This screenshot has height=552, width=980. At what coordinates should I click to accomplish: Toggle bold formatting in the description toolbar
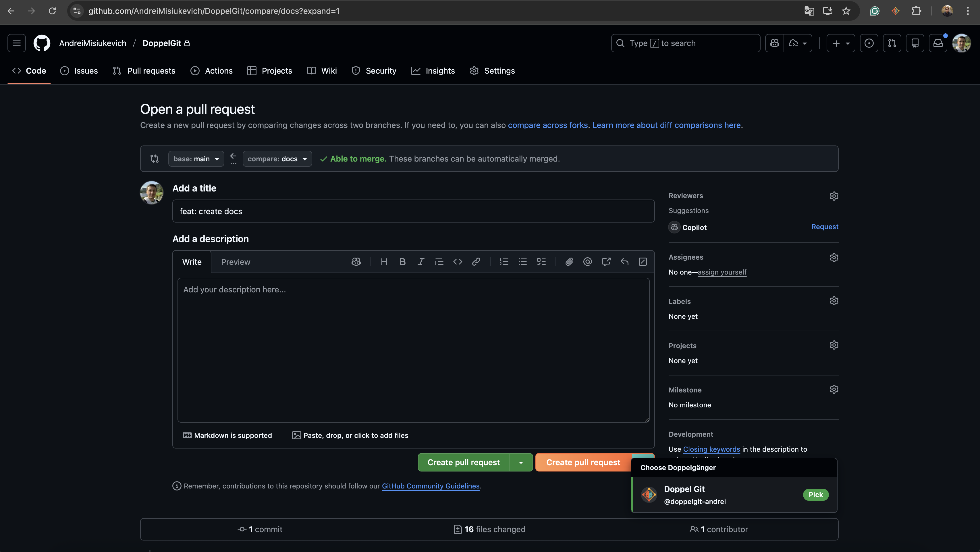[402, 262]
